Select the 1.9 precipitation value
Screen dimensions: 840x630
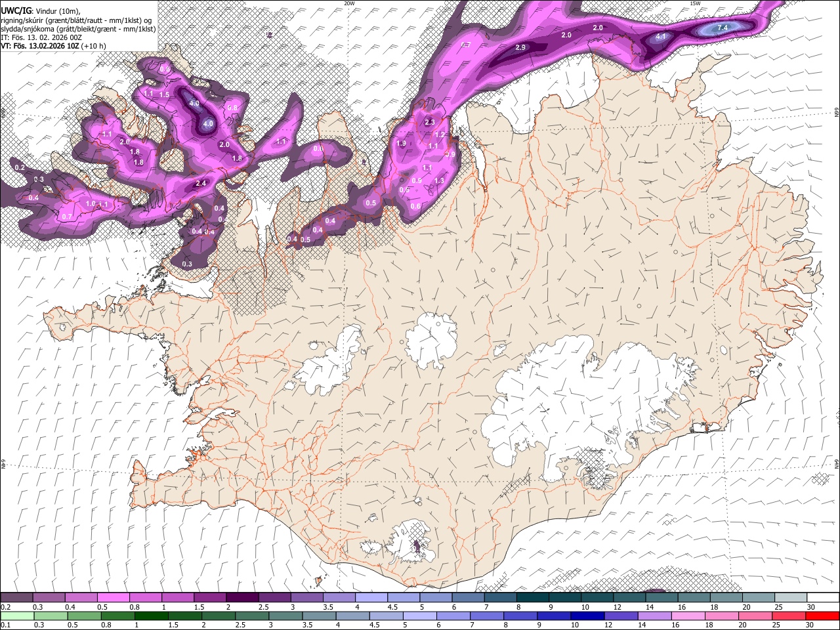[402, 143]
